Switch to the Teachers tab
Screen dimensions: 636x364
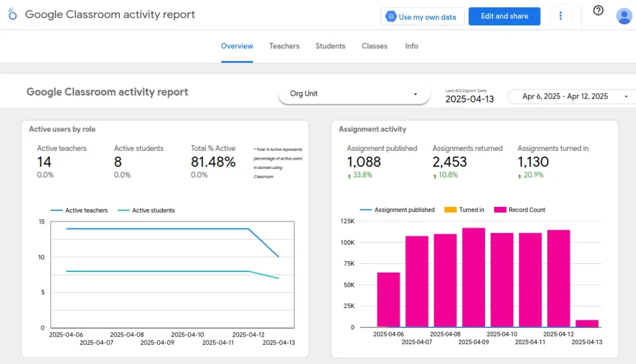point(284,46)
